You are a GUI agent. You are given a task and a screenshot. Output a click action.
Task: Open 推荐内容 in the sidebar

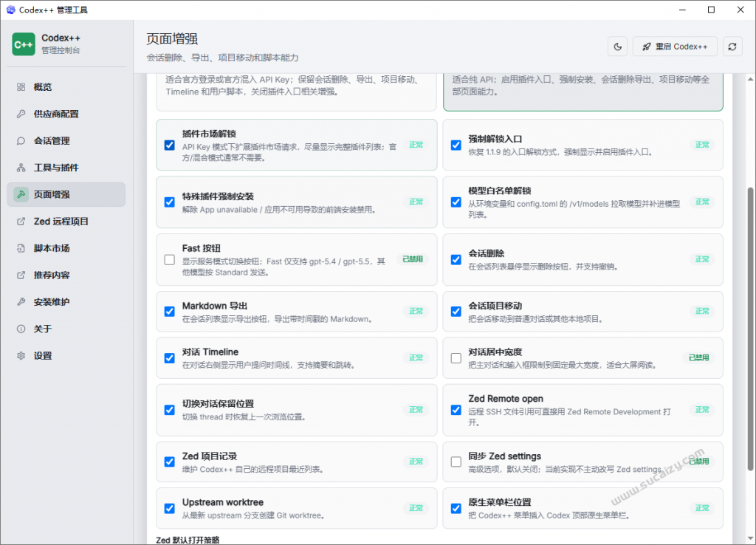tap(66, 275)
